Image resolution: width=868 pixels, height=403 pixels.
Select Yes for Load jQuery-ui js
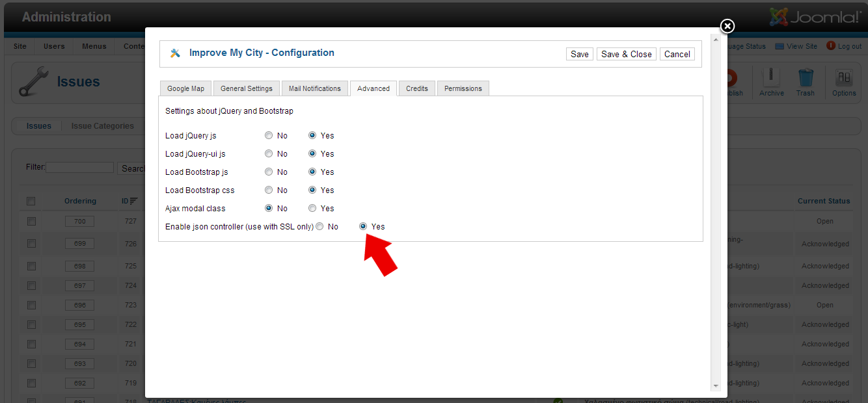point(312,154)
